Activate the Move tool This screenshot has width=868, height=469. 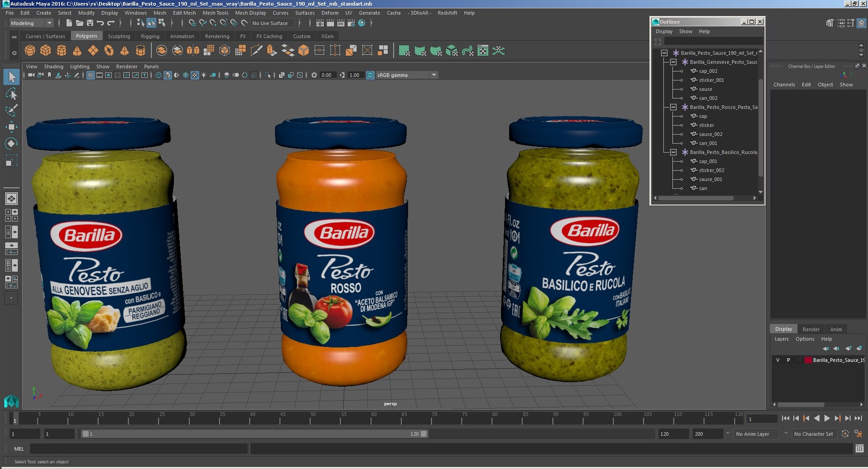coord(12,127)
